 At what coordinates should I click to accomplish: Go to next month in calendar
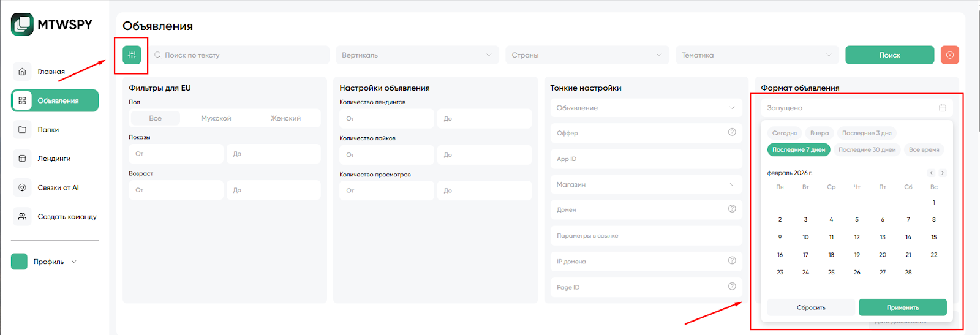(943, 173)
